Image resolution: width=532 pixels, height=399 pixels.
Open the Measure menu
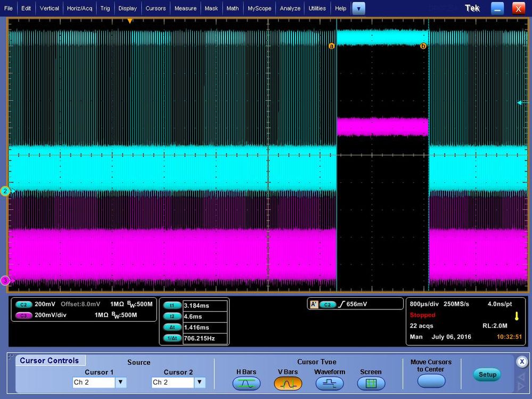click(185, 8)
